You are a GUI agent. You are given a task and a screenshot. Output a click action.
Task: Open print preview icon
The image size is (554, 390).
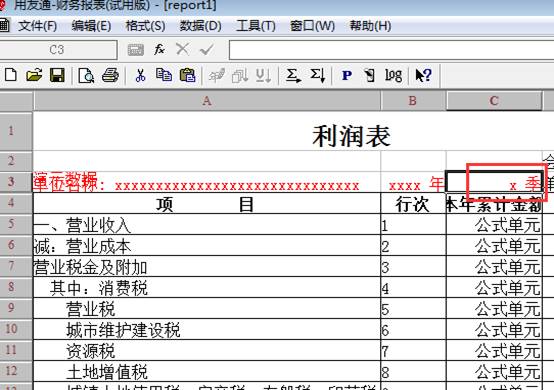point(86,75)
